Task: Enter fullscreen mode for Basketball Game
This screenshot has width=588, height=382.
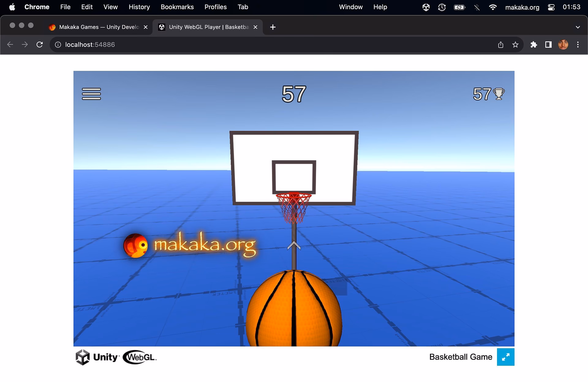Action: tap(506, 357)
